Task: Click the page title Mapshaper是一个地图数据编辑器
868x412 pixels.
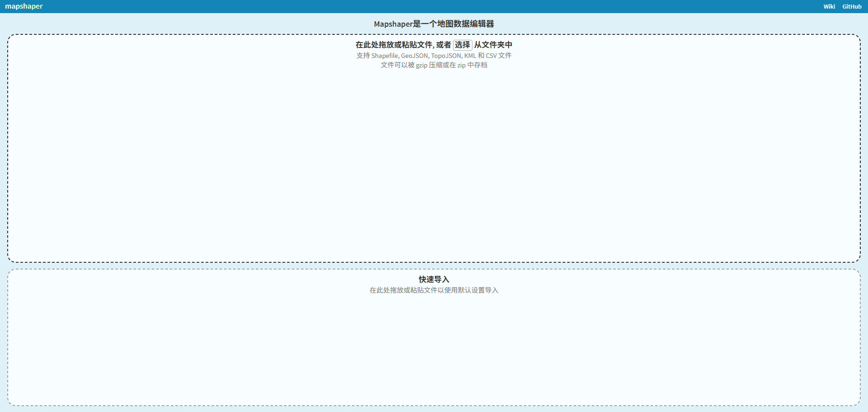Action: coord(434,24)
